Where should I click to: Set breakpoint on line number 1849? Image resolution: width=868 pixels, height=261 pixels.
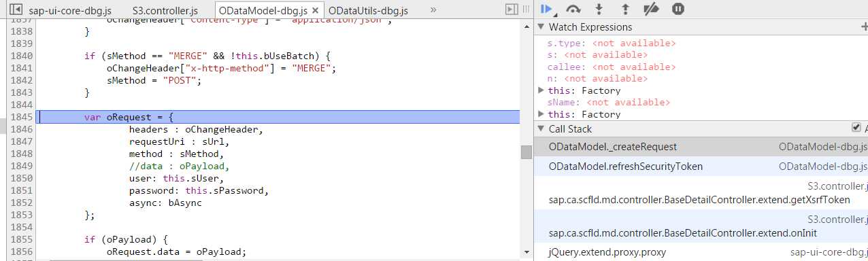click(x=21, y=166)
